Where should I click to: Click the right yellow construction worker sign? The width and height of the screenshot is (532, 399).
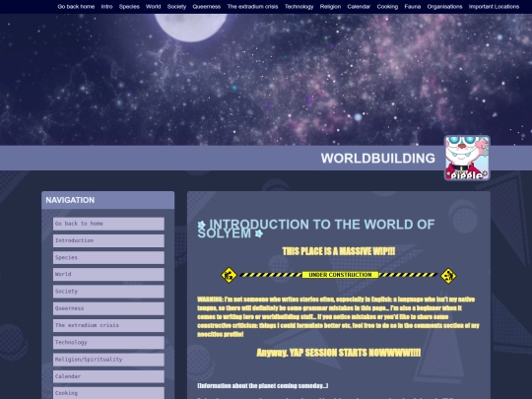click(x=448, y=276)
